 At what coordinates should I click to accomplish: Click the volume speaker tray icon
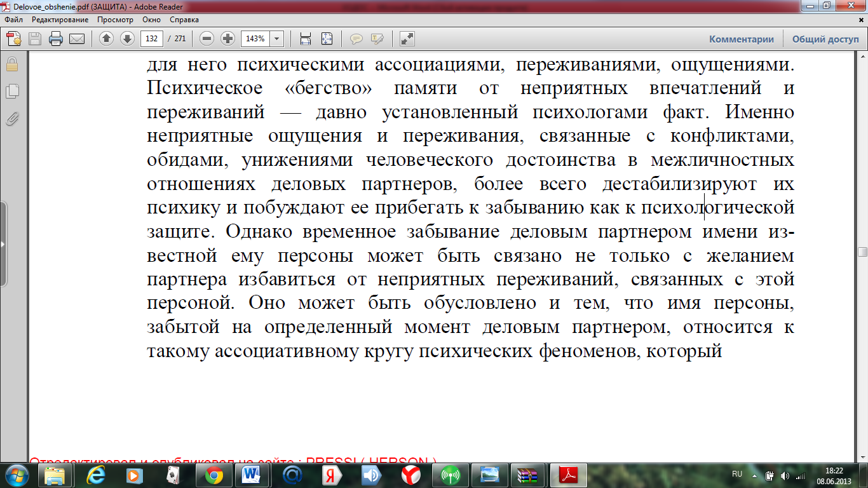pyautogui.click(x=785, y=475)
